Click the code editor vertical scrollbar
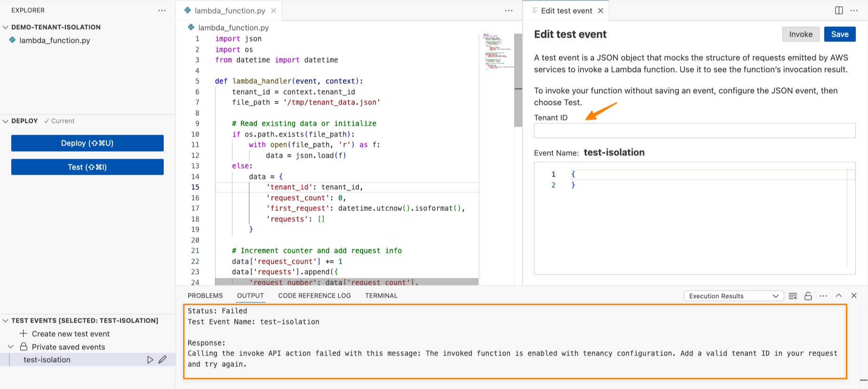The image size is (868, 389). click(x=518, y=80)
